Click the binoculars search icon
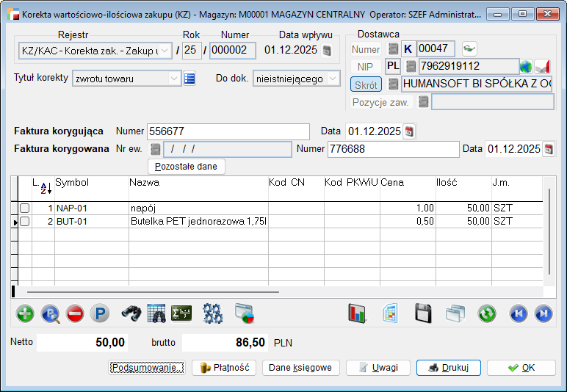This screenshot has height=392, width=567. coord(131,313)
